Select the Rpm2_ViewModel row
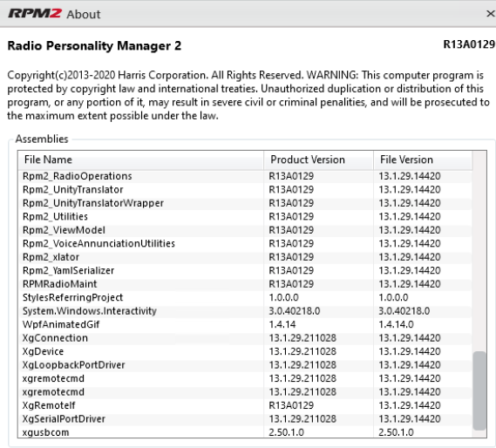 [245, 230]
